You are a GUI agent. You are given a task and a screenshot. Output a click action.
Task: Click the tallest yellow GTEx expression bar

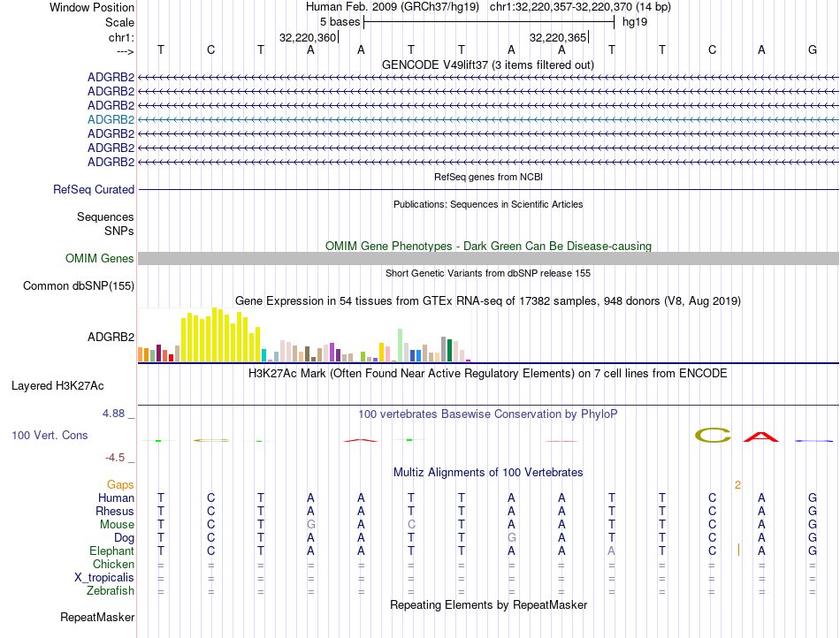pyautogui.click(x=214, y=335)
